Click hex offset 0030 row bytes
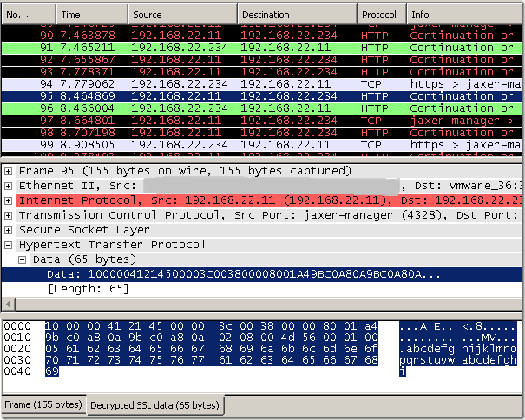Viewport: 525px width, 420px height. pyautogui.click(x=211, y=360)
